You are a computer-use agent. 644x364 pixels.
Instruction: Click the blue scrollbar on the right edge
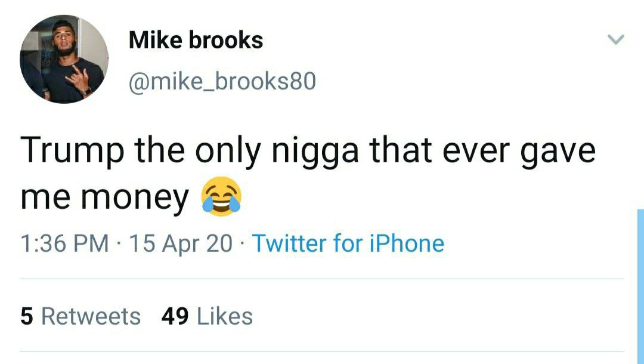tap(640, 286)
